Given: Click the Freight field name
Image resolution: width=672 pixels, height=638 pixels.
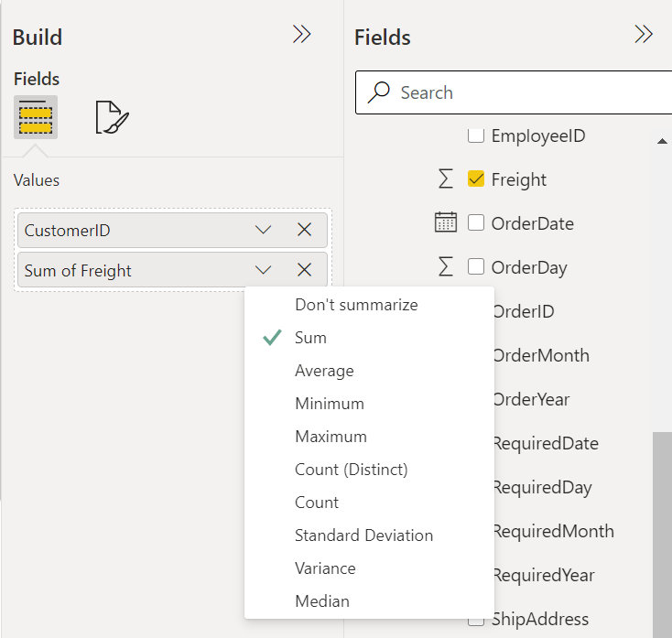Looking at the screenshot, I should tap(518, 179).
